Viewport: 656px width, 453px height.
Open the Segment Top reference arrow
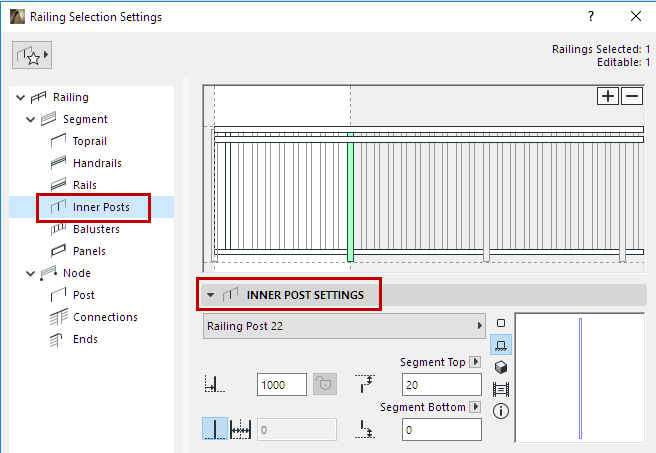[475, 362]
